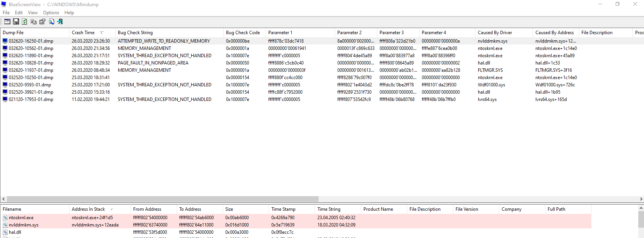Sort by Caused By Driver column
This screenshot has height=238, width=644.
[x=504, y=33]
